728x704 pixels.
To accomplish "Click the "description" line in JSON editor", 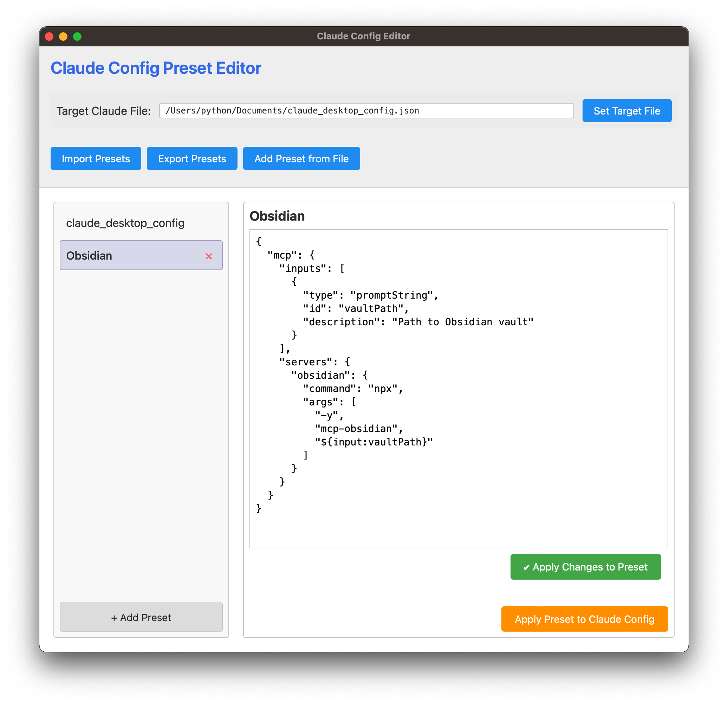I will coord(417,322).
